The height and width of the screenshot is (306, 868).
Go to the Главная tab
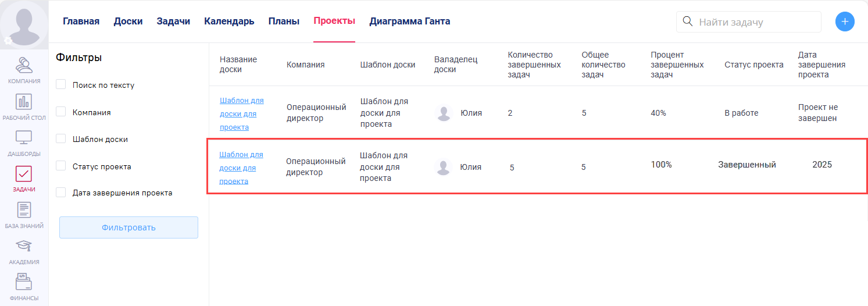click(x=81, y=22)
